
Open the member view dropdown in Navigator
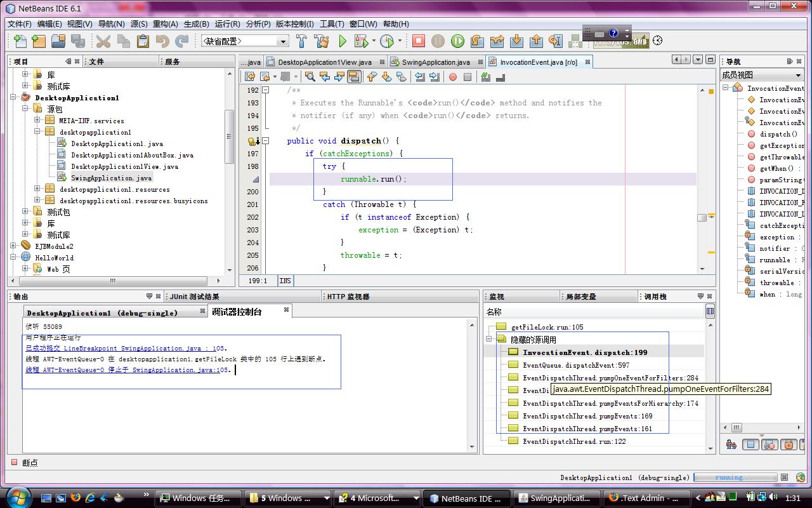[x=763, y=75]
